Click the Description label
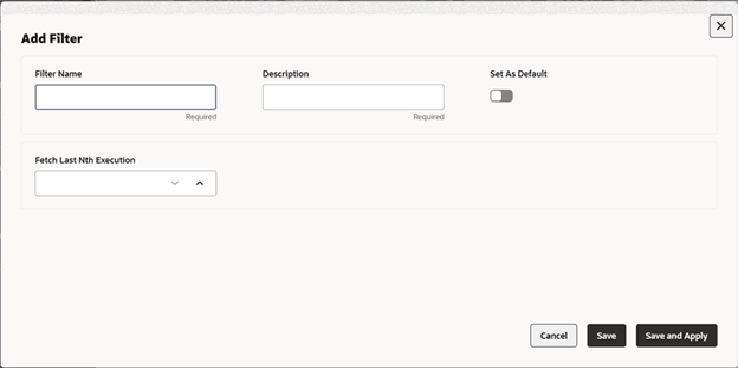 pos(286,74)
